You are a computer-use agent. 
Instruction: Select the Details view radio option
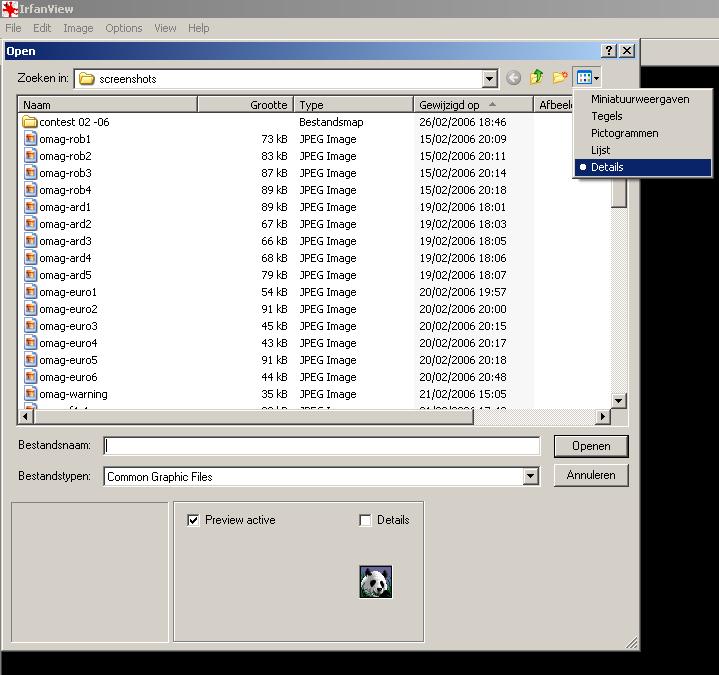coord(607,167)
